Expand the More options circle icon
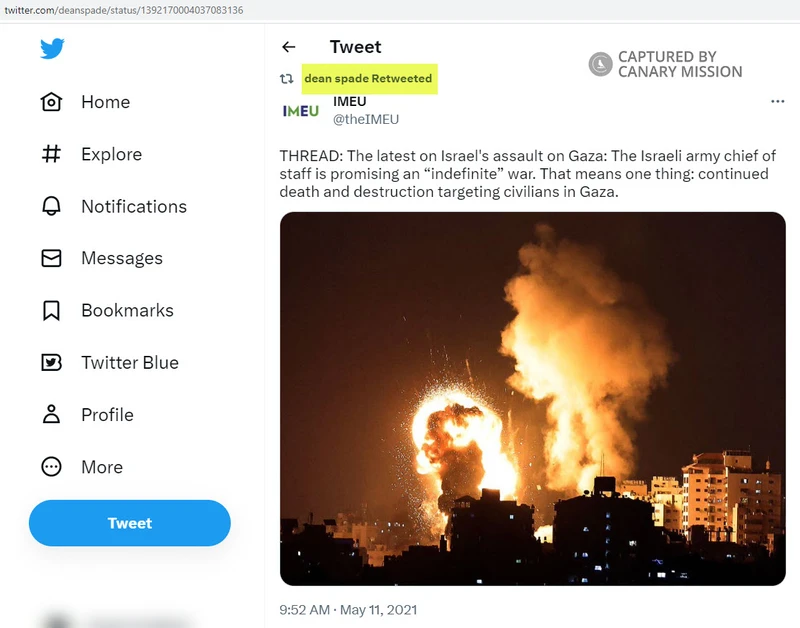Image resolution: width=800 pixels, height=628 pixels. 51,467
